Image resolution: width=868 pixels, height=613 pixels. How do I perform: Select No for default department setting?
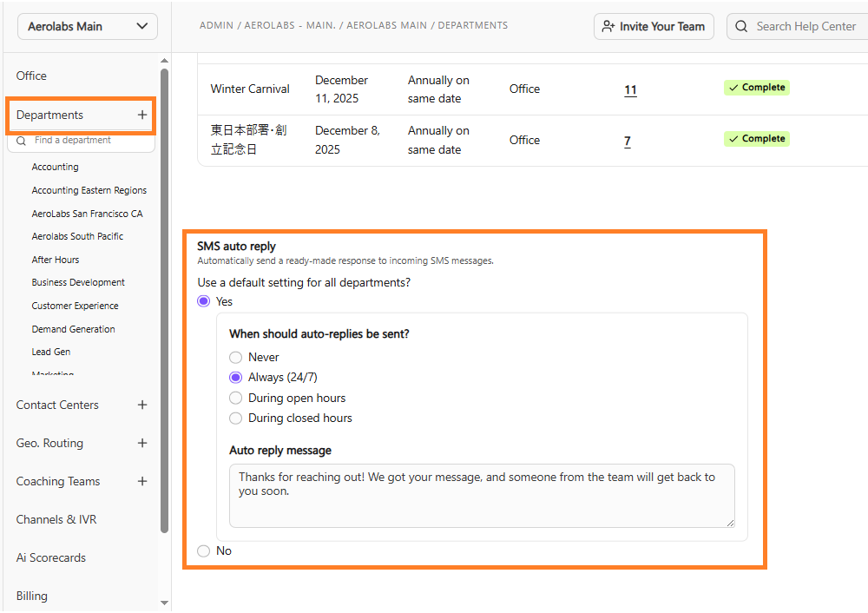(204, 551)
